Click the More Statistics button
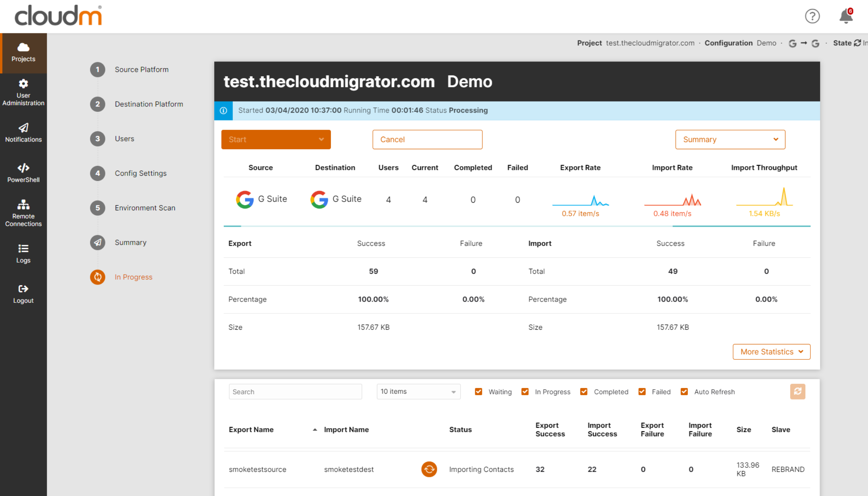 771,352
